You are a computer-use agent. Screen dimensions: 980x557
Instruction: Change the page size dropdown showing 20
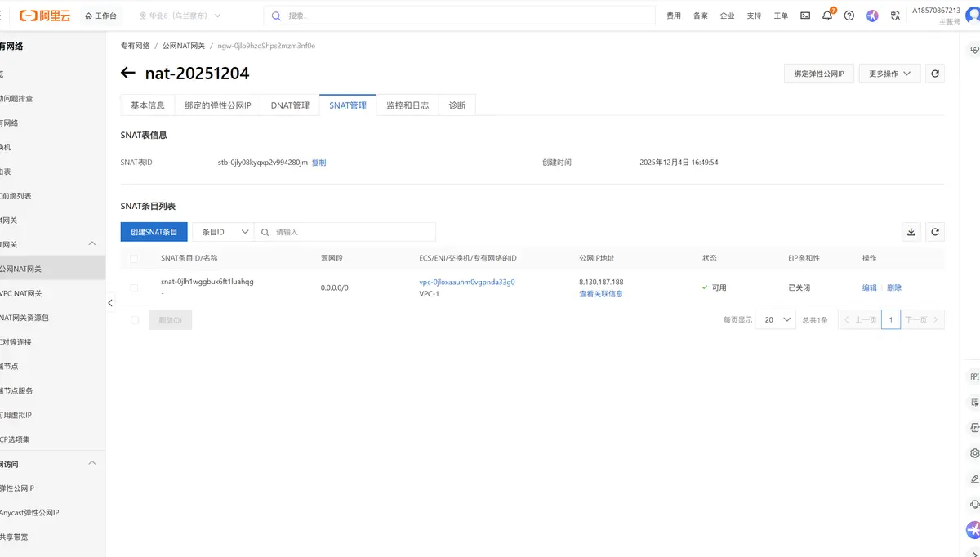(776, 320)
